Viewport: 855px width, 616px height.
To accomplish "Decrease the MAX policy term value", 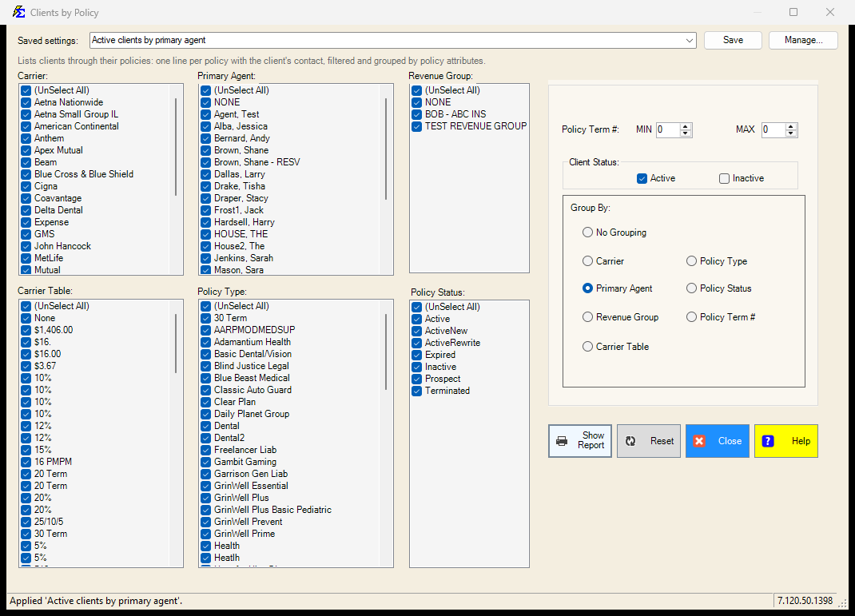I will click(790, 133).
